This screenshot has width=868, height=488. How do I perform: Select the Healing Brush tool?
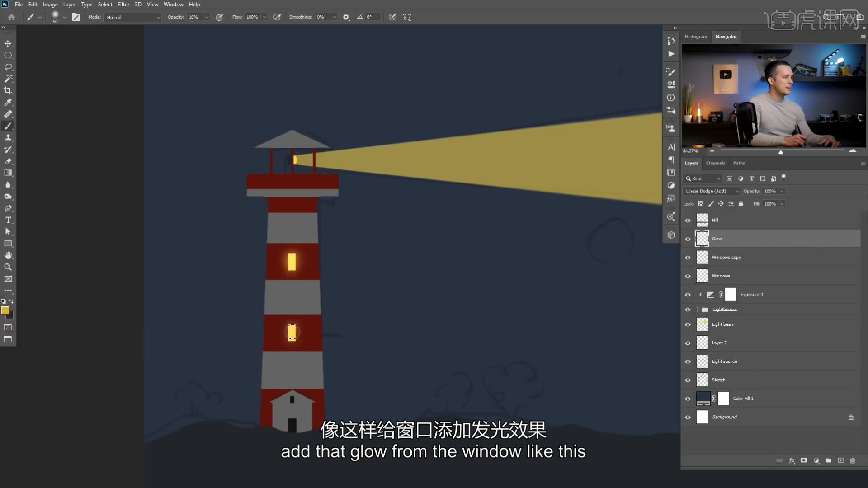pos(8,114)
